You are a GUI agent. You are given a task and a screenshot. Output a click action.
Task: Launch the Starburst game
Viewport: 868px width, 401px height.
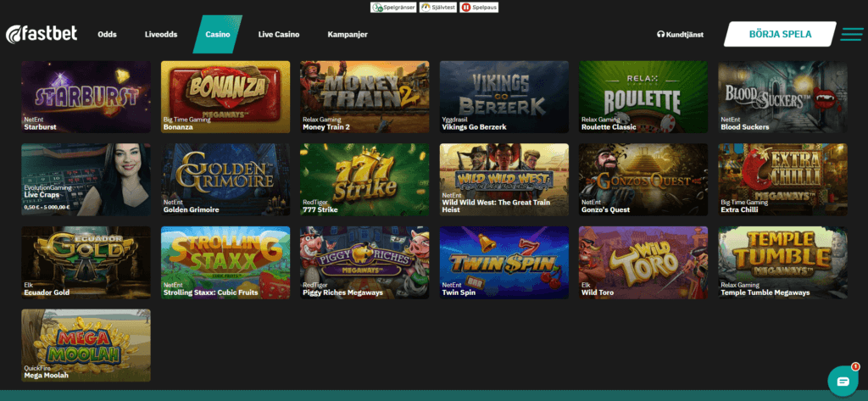coord(86,97)
